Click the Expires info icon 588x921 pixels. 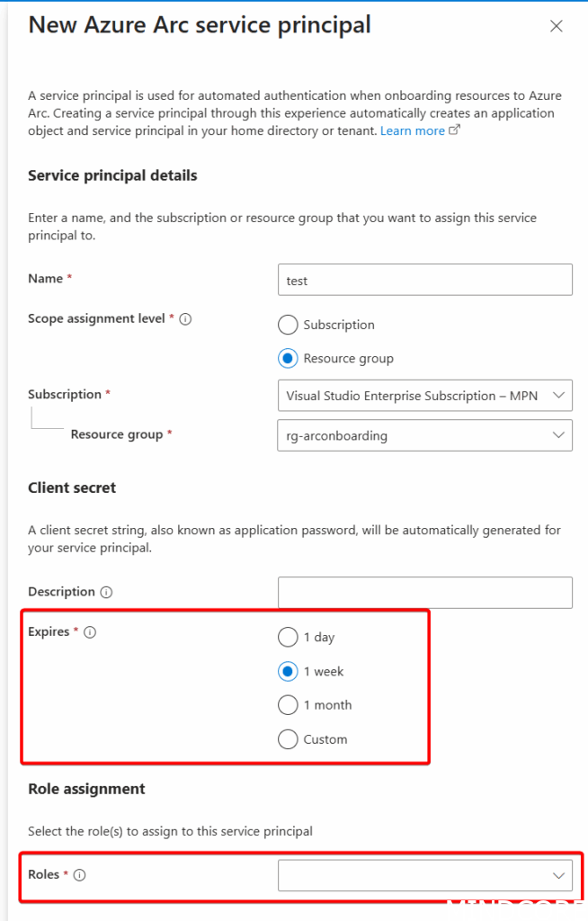(90, 632)
